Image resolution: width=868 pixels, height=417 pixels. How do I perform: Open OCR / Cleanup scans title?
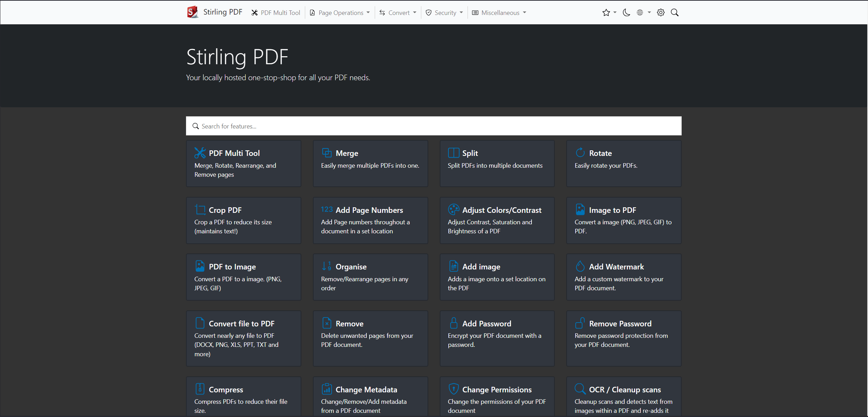pyautogui.click(x=625, y=390)
